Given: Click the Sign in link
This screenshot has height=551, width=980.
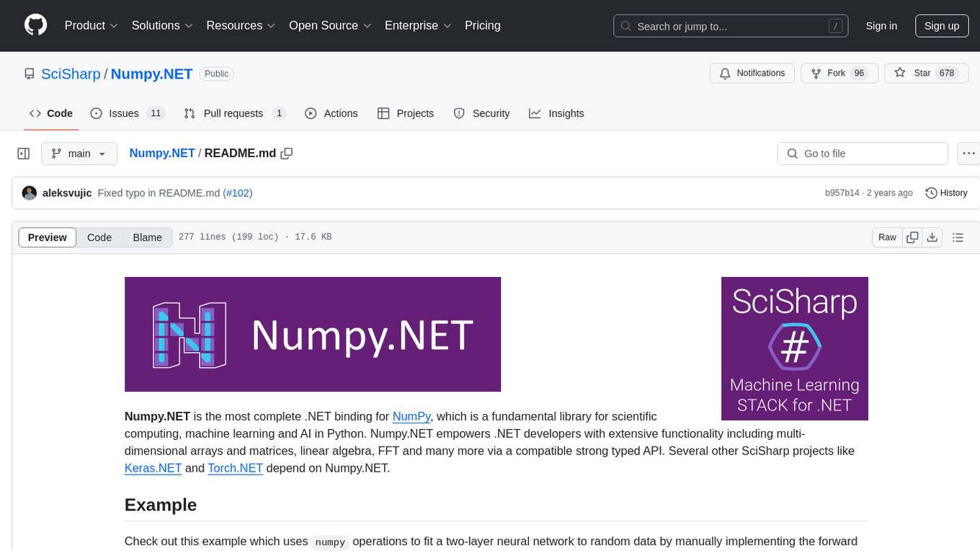Looking at the screenshot, I should [x=881, y=26].
